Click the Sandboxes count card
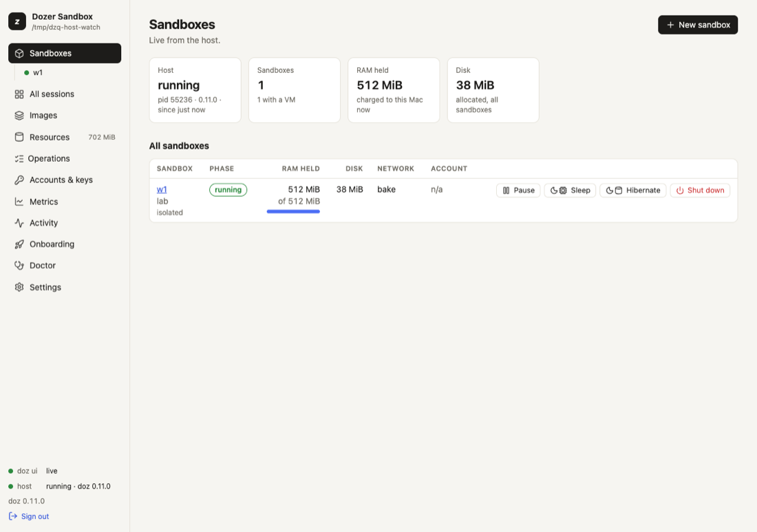This screenshot has height=532, width=757. [x=295, y=90]
